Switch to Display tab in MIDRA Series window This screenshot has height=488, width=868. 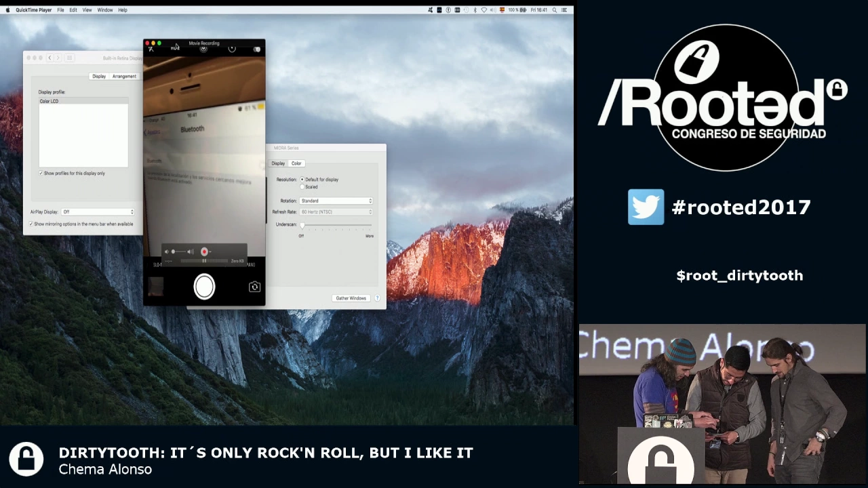[x=278, y=163]
